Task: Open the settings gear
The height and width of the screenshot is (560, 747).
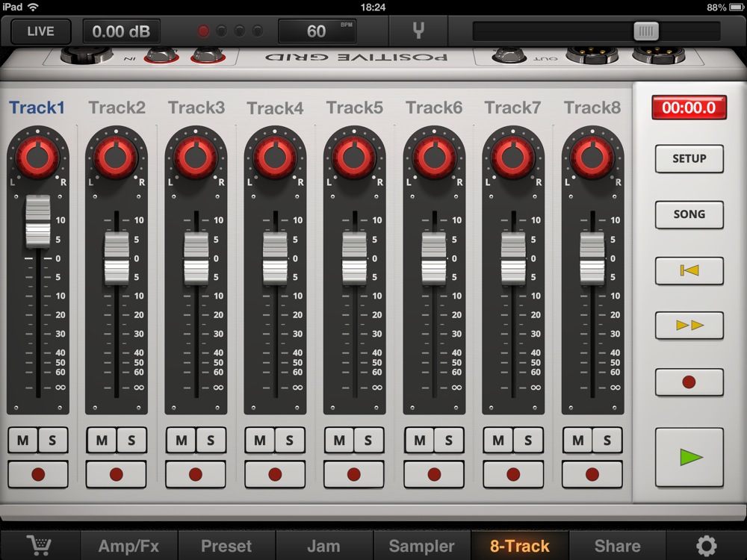Action: [706, 545]
